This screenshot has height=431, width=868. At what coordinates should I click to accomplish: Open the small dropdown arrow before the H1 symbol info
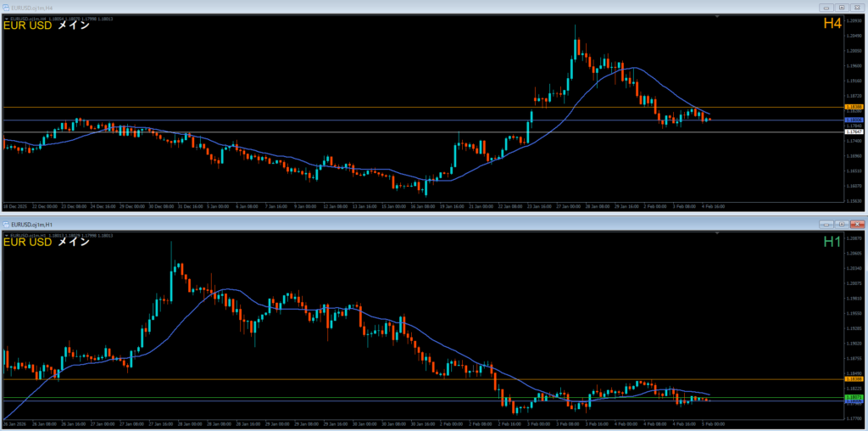point(6,235)
